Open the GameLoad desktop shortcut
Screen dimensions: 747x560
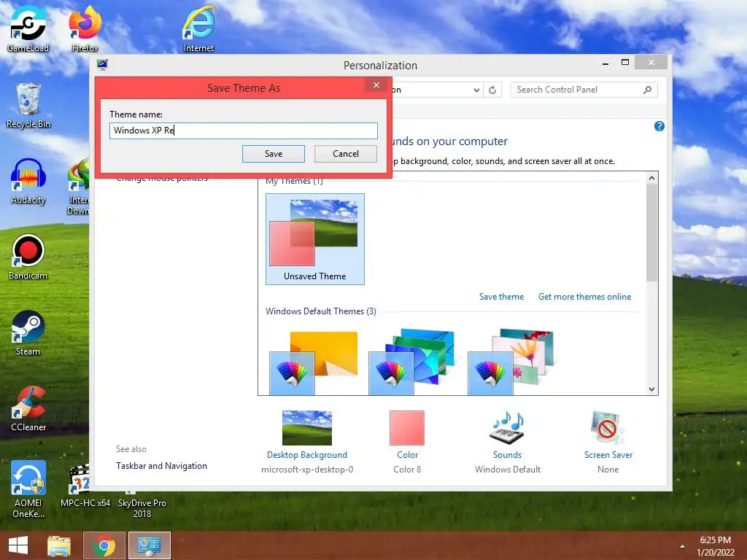28,29
